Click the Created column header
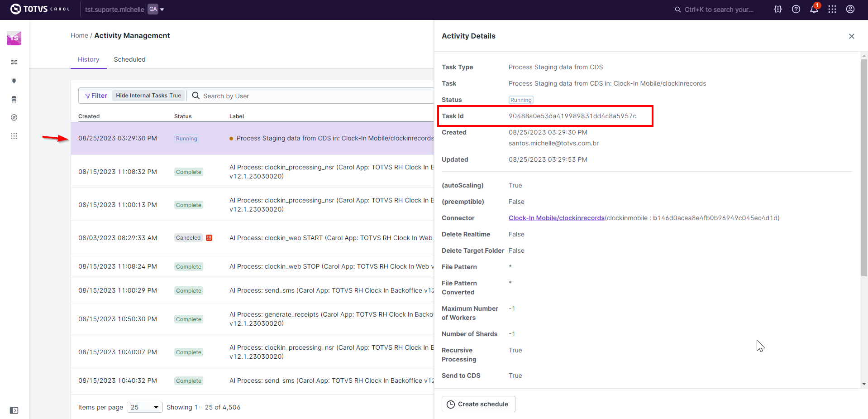868x419 pixels. point(89,116)
